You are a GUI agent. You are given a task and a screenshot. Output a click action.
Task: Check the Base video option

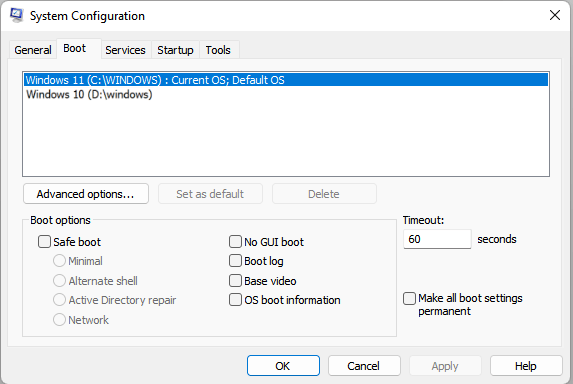tap(235, 281)
